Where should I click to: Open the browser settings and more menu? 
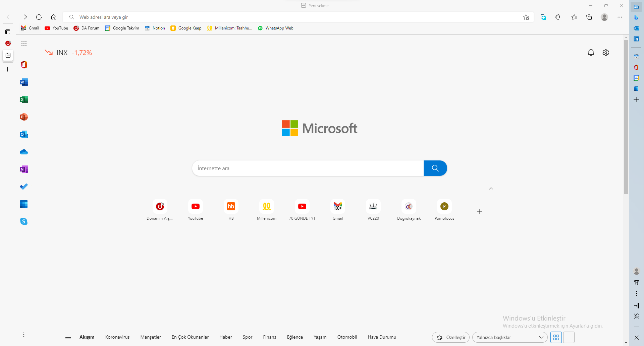click(620, 17)
